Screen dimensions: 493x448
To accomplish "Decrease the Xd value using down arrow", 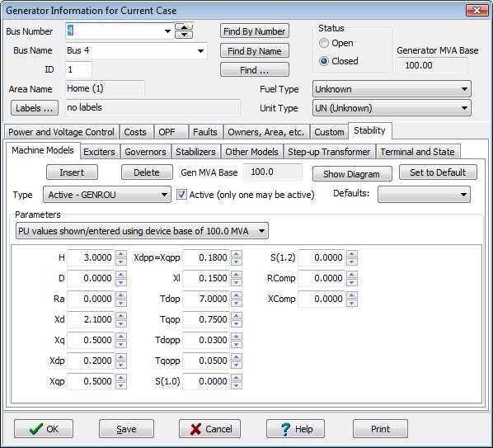I will click(121, 323).
